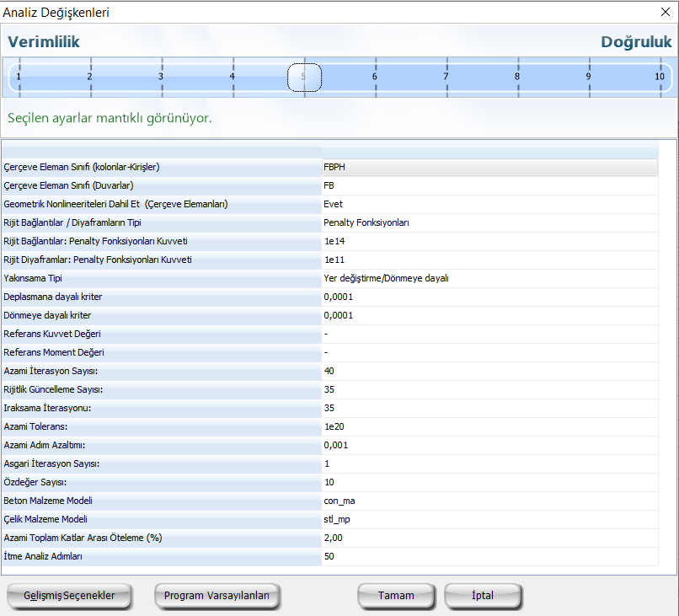Edit the İtme Analiz Adımları value 50

click(489, 556)
